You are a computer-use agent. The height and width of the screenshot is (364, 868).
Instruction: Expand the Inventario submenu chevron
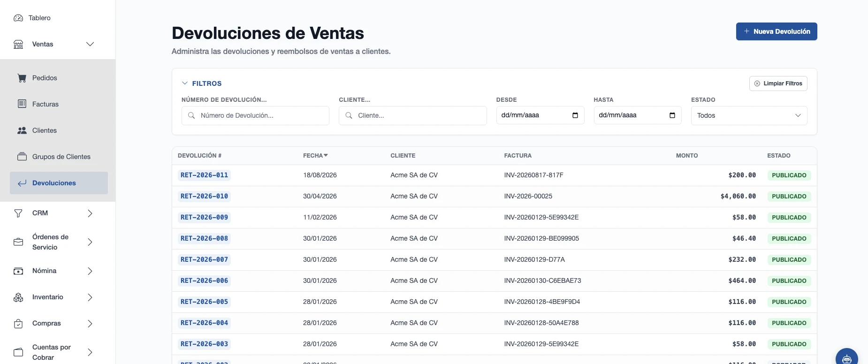(x=90, y=297)
